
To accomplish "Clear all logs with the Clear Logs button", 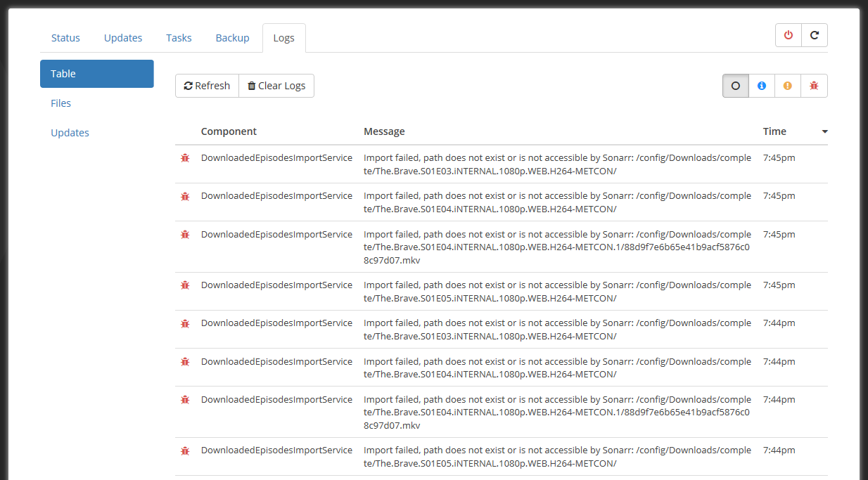I will pos(276,85).
